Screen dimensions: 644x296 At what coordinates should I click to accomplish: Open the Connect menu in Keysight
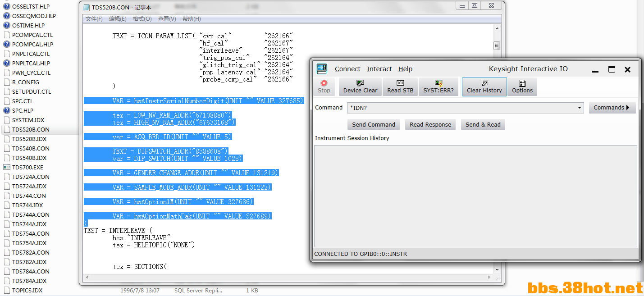point(347,69)
